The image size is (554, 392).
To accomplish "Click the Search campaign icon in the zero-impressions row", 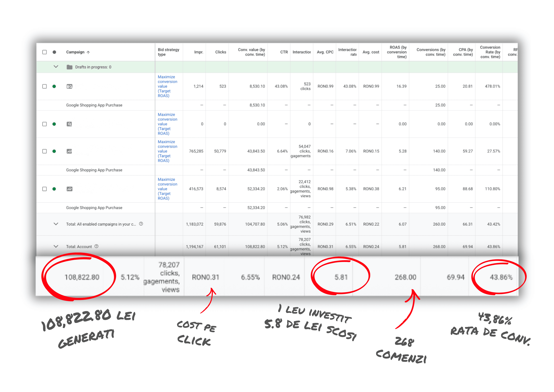I will click(69, 124).
